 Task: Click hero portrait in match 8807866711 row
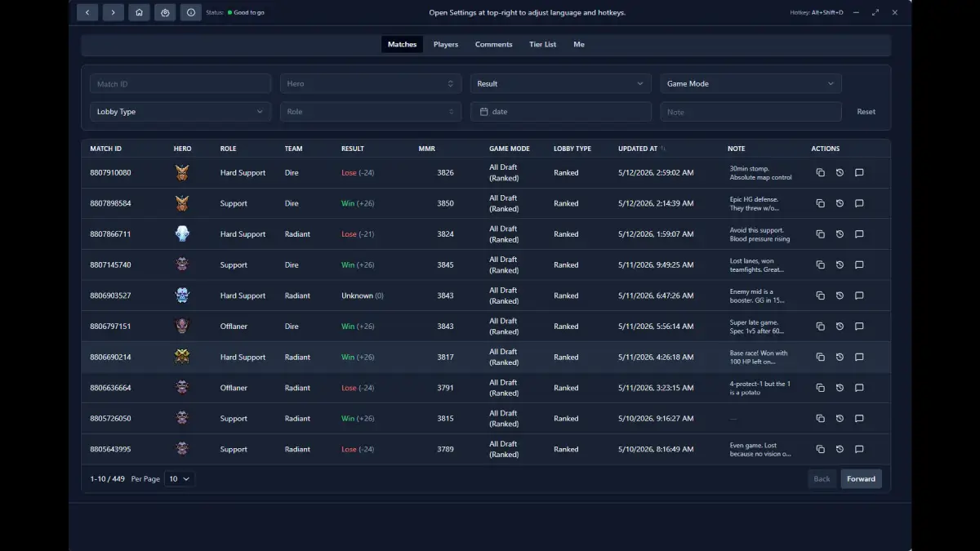point(181,234)
